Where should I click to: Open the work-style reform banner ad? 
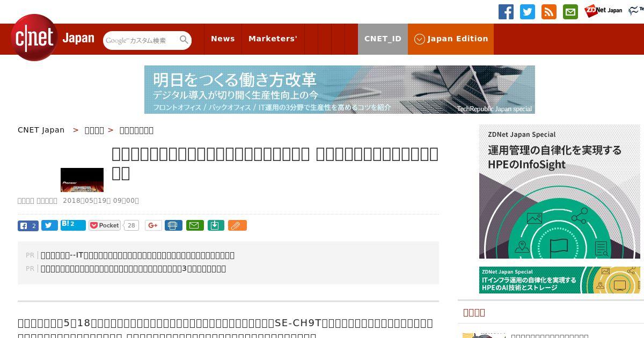(x=340, y=90)
